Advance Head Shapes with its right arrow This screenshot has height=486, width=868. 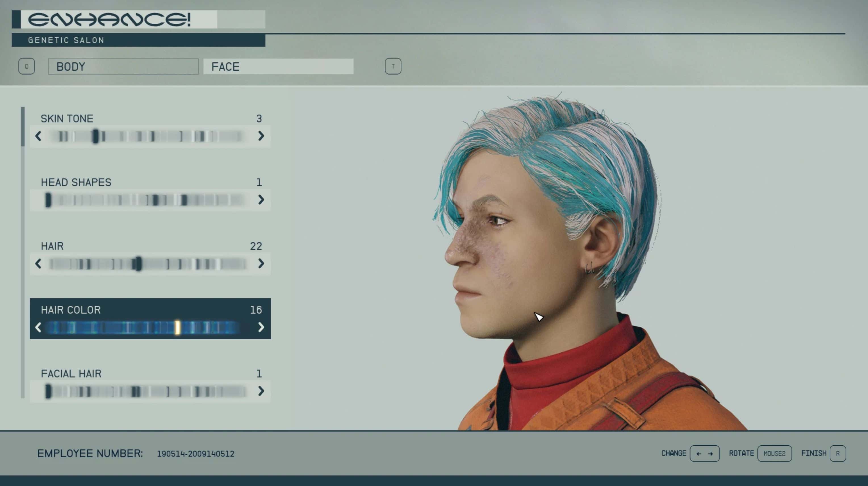261,200
